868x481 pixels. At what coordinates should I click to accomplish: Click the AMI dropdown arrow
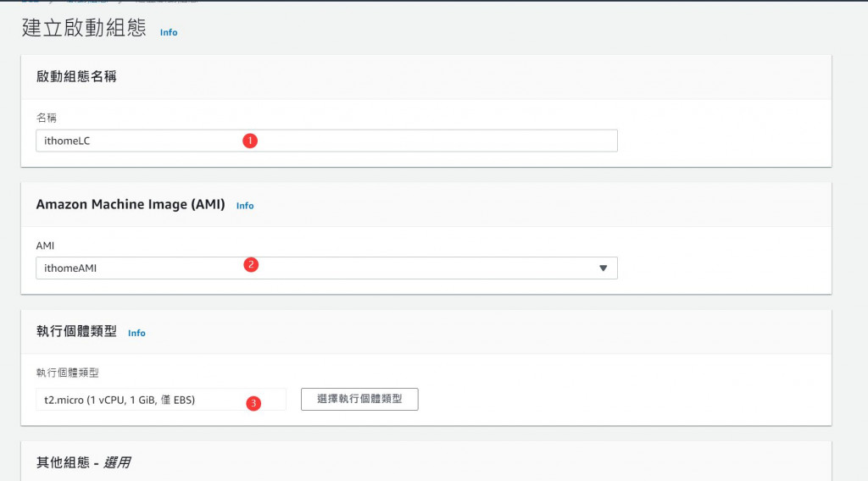[x=603, y=268]
